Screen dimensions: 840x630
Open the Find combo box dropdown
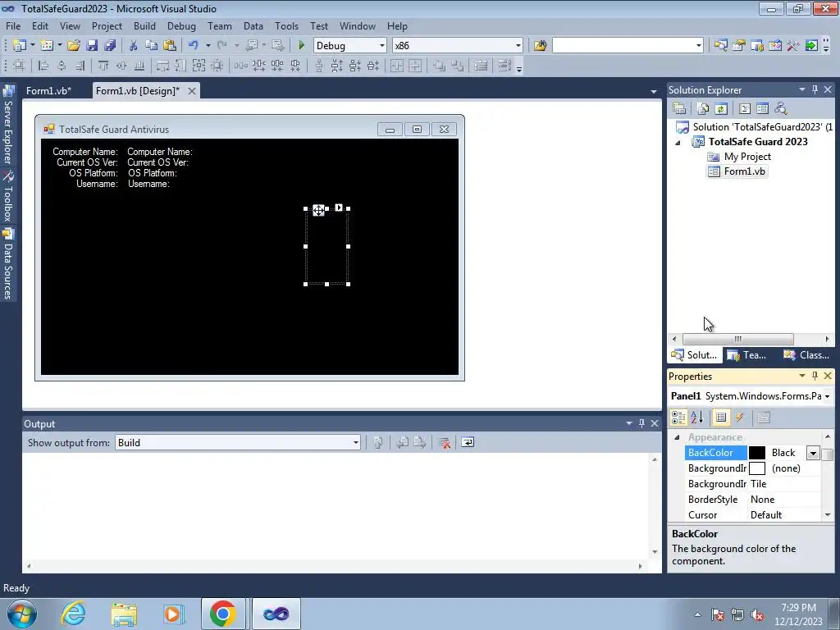pos(699,46)
